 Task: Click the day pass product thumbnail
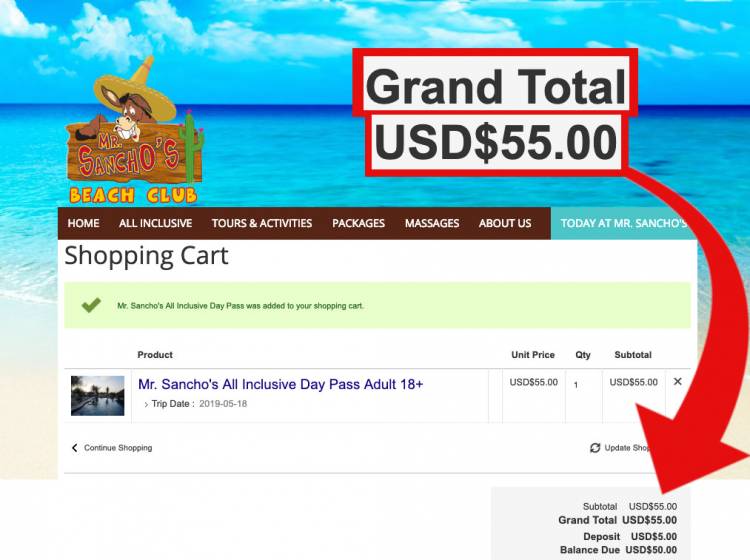pyautogui.click(x=98, y=395)
